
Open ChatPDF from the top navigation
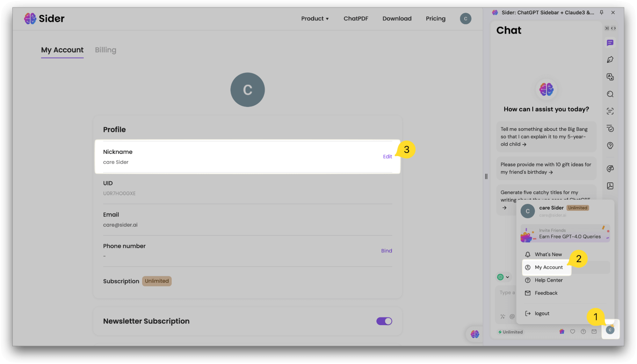[356, 18]
